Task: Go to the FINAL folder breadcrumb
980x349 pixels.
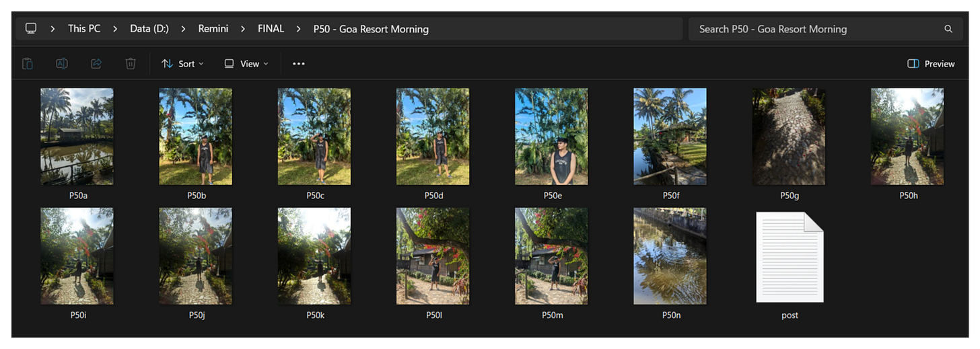Action: pos(271,29)
